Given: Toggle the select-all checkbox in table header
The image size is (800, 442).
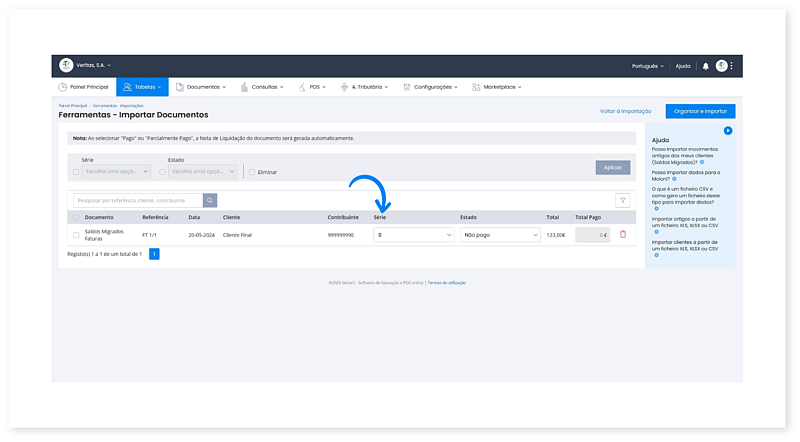Looking at the screenshot, I should (76, 217).
